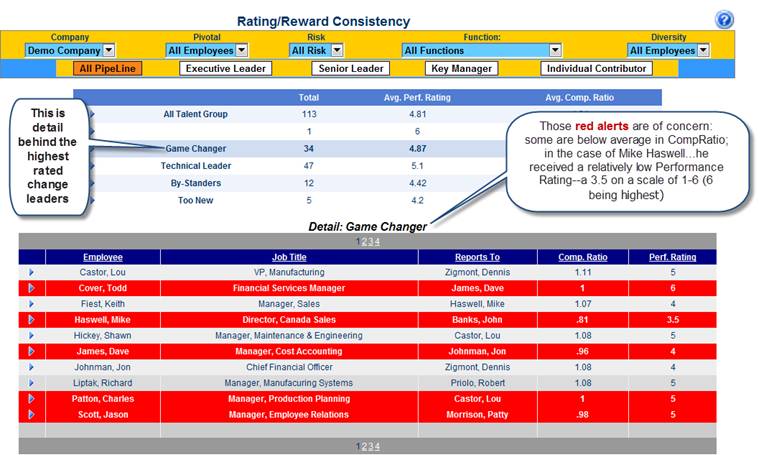Sort by Reports To column header
This screenshot has height=455, width=779.
point(477,257)
